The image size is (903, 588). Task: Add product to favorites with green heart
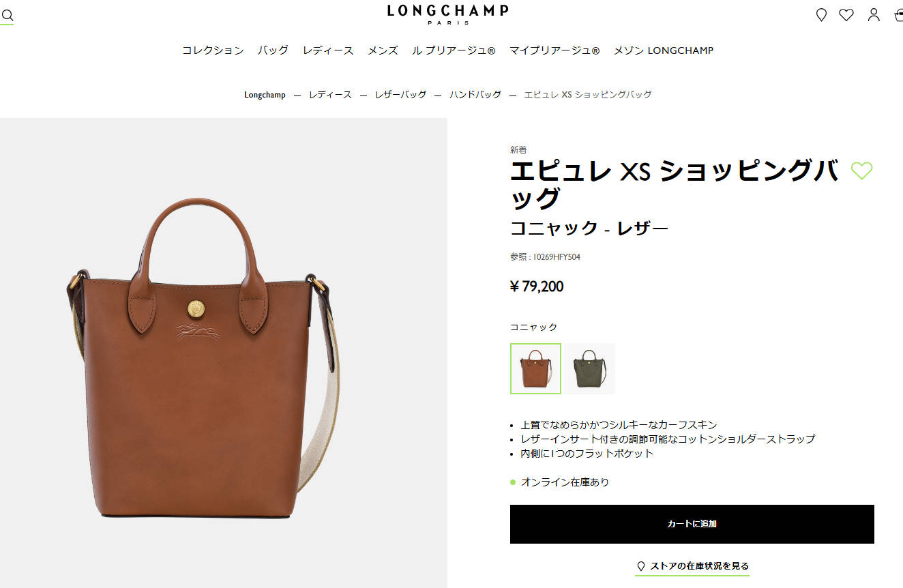point(862,171)
